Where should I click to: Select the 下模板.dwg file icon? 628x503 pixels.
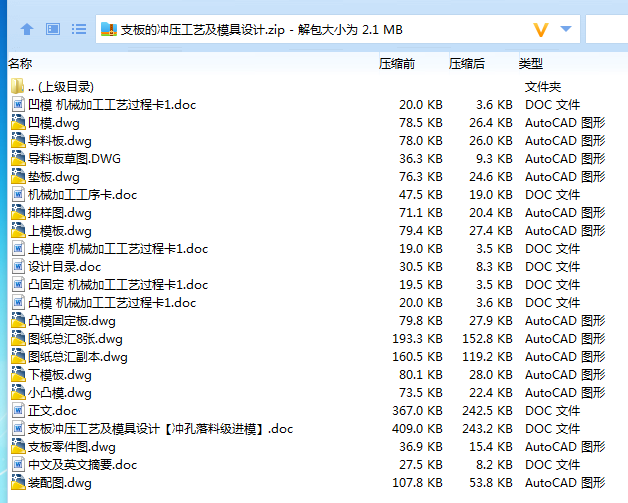coord(18,374)
